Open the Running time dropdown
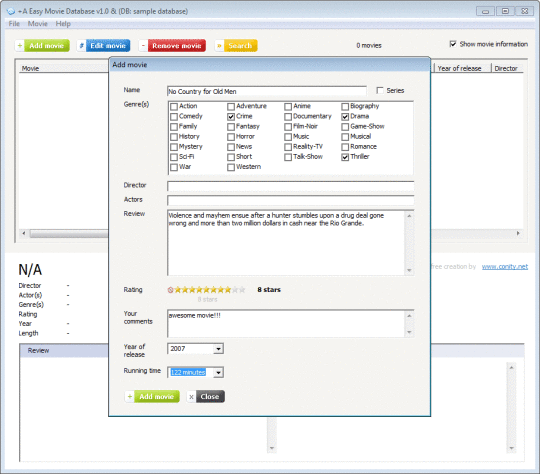The image size is (540, 474). (x=218, y=372)
